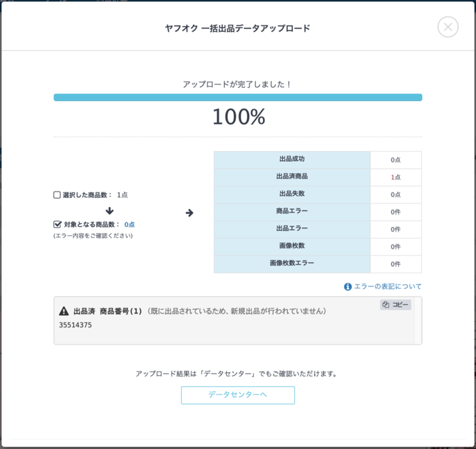This screenshot has height=449, width=476.
Task: Click the 出品失敗 row label
Action: pos(292,194)
